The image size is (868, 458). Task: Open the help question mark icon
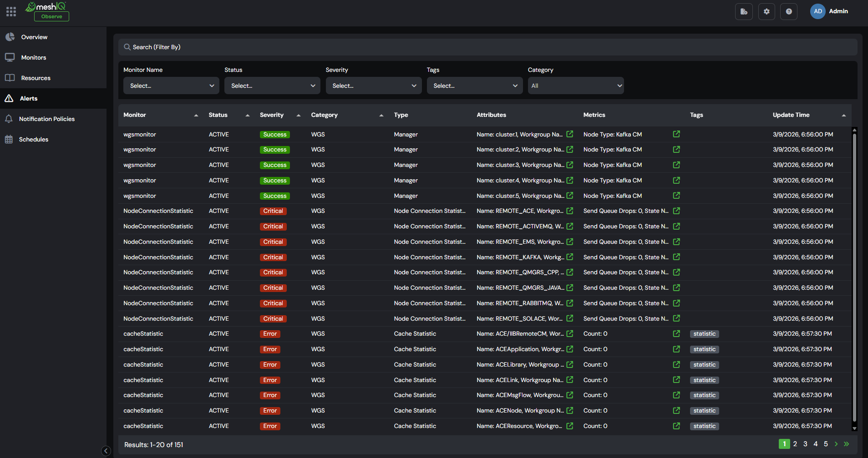pyautogui.click(x=789, y=11)
